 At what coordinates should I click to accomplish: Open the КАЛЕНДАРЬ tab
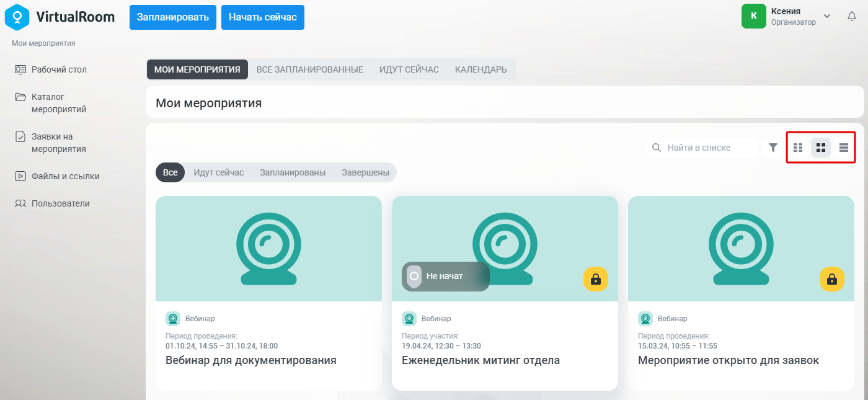coord(481,69)
